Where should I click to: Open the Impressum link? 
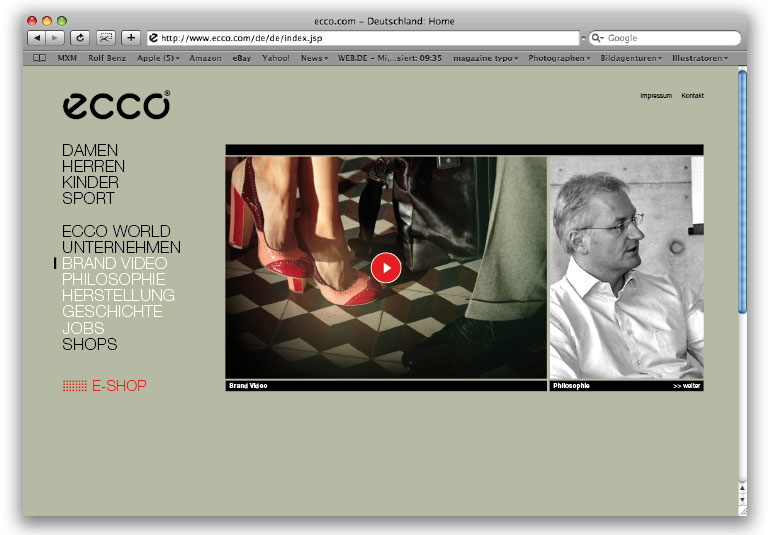(656, 95)
